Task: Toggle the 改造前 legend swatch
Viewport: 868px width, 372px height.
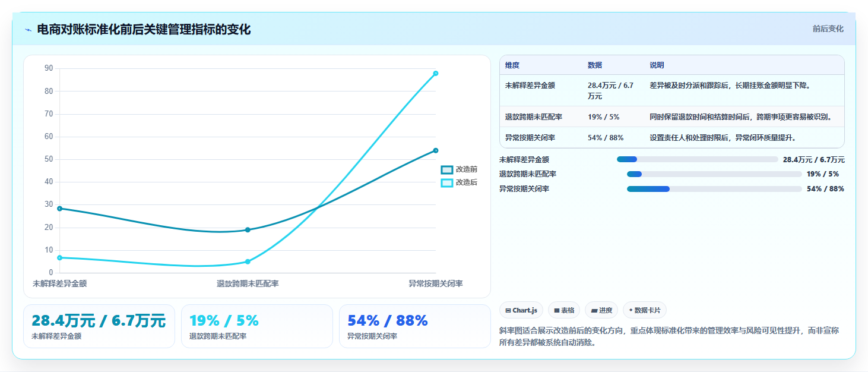Action: [446, 169]
